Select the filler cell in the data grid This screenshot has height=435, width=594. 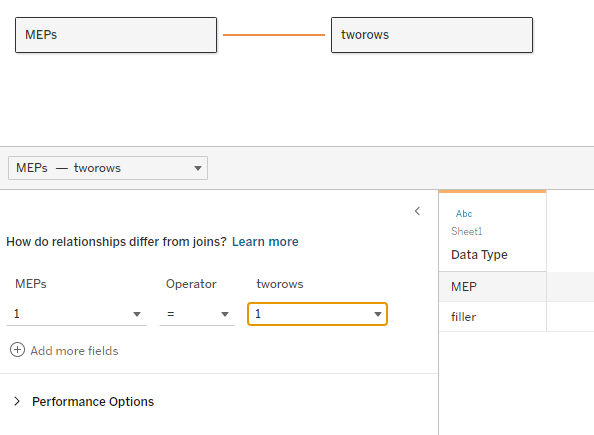tap(492, 317)
